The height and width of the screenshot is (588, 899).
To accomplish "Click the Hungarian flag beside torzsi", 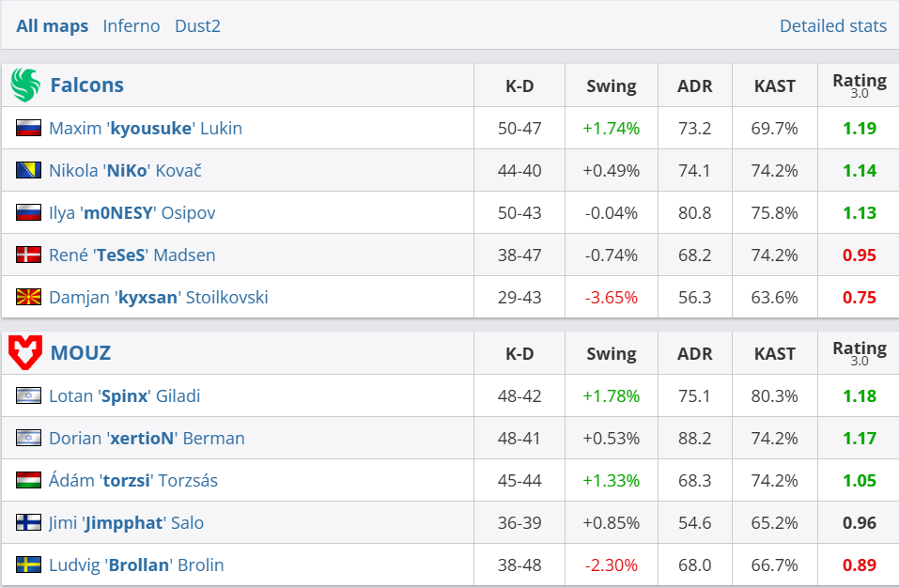I will [x=28, y=480].
